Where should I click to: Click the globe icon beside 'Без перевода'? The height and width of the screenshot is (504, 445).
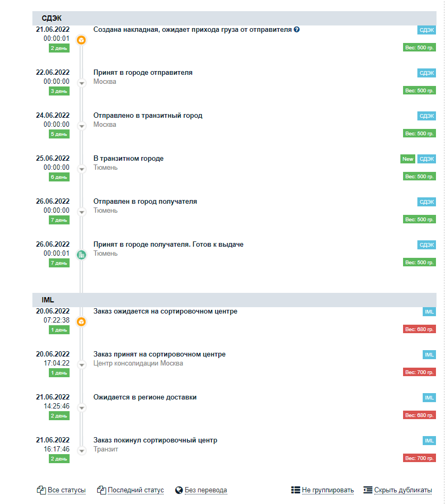click(179, 490)
